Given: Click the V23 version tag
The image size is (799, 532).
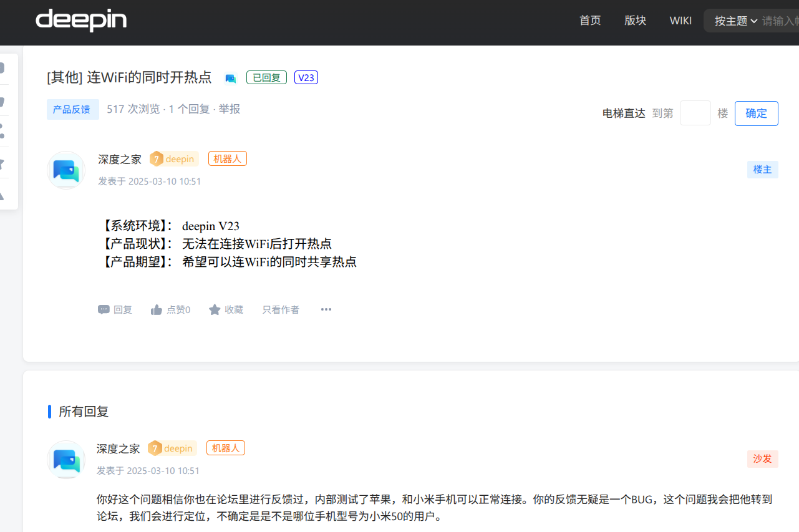Looking at the screenshot, I should [x=306, y=78].
